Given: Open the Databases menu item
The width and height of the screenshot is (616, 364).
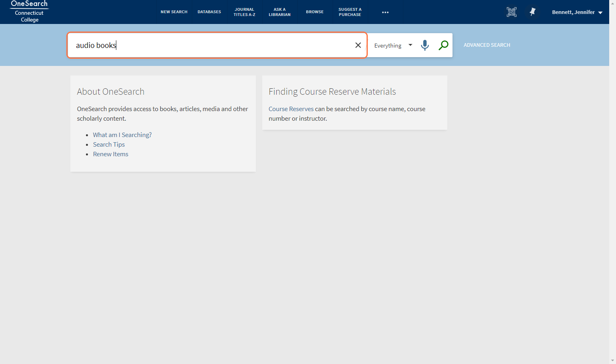Looking at the screenshot, I should click(209, 12).
